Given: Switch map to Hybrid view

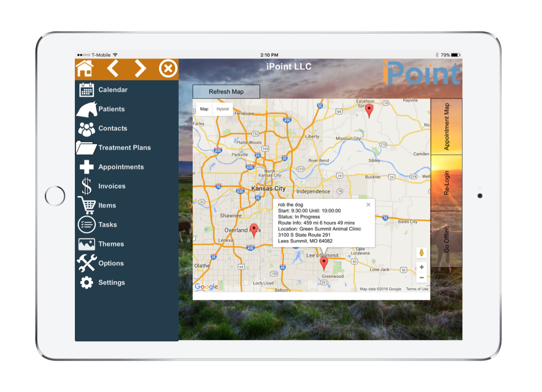Looking at the screenshot, I should [x=222, y=109].
